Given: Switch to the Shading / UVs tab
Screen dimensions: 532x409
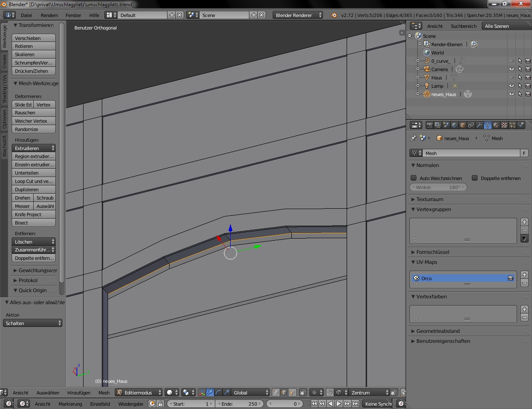Looking at the screenshot, I should 5,89.
